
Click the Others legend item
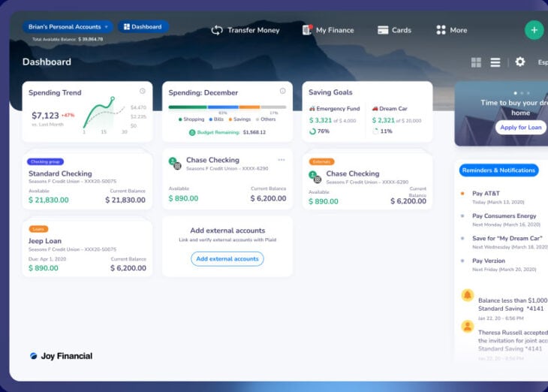coord(266,119)
